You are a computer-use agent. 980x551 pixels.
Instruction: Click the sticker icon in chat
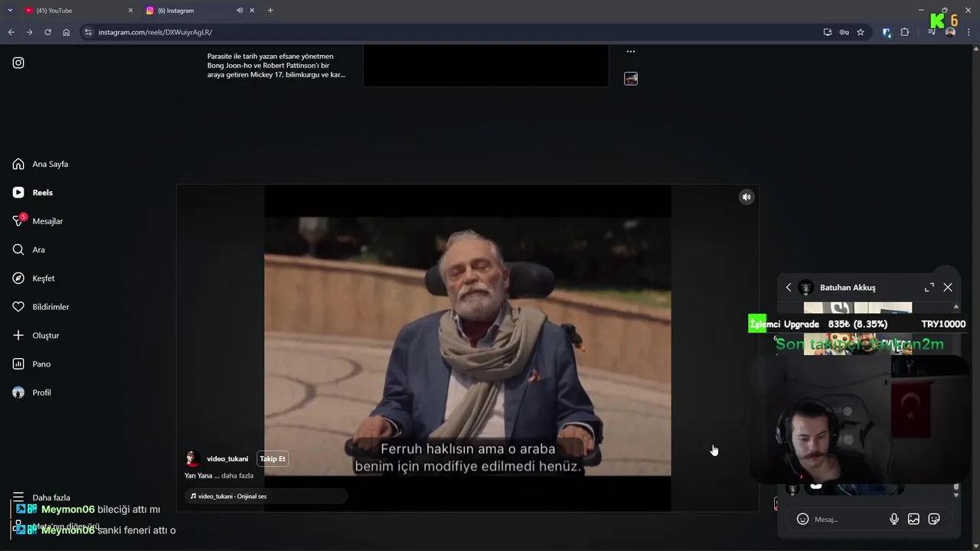pyautogui.click(x=934, y=519)
